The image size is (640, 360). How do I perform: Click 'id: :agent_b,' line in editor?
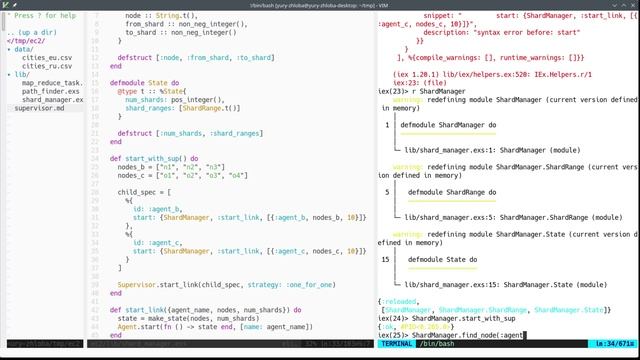[x=158, y=209]
